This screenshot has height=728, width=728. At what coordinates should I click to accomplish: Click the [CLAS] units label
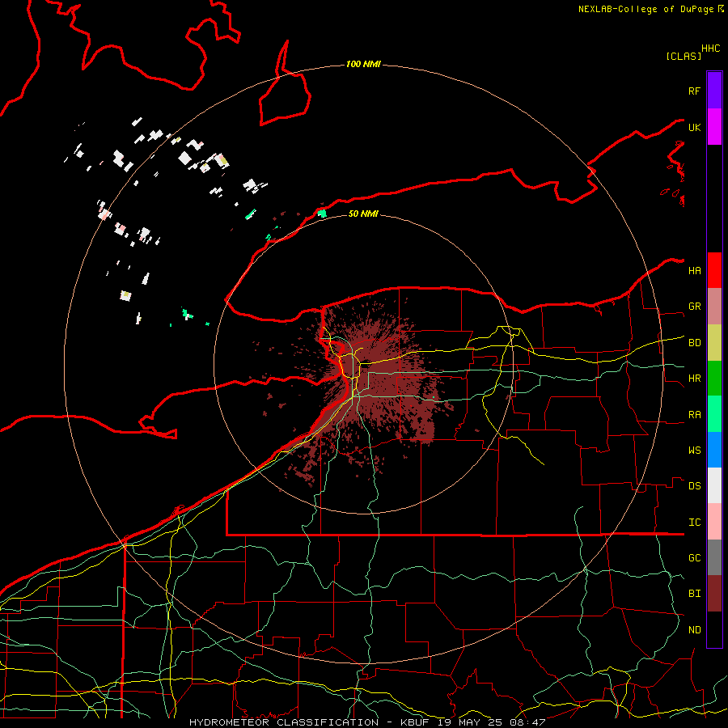[x=684, y=56]
